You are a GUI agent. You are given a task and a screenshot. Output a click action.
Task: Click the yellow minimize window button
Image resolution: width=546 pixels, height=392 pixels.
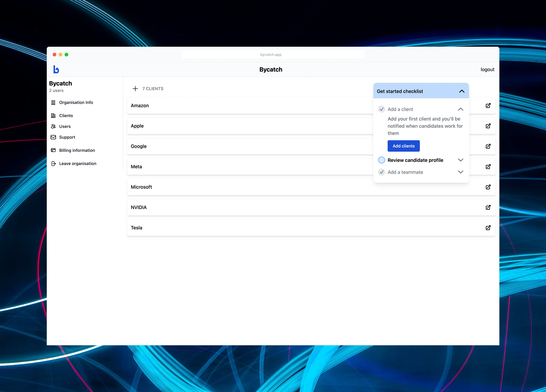click(x=60, y=55)
